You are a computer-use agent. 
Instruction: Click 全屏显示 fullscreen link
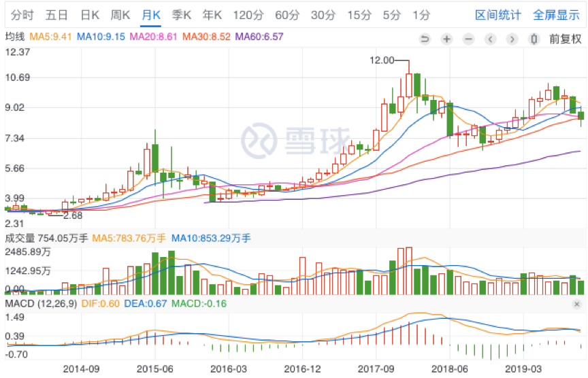pyautogui.click(x=556, y=16)
